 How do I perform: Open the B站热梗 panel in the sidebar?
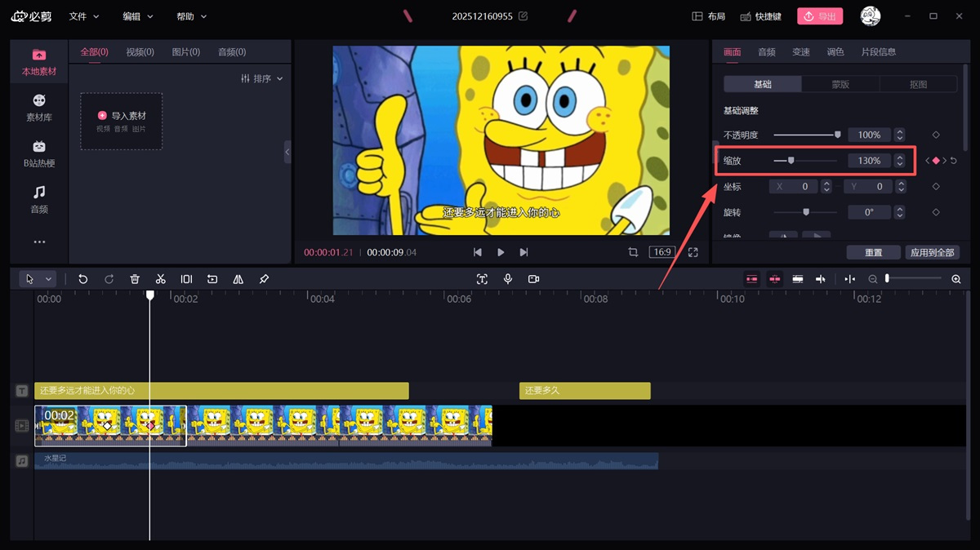click(39, 153)
